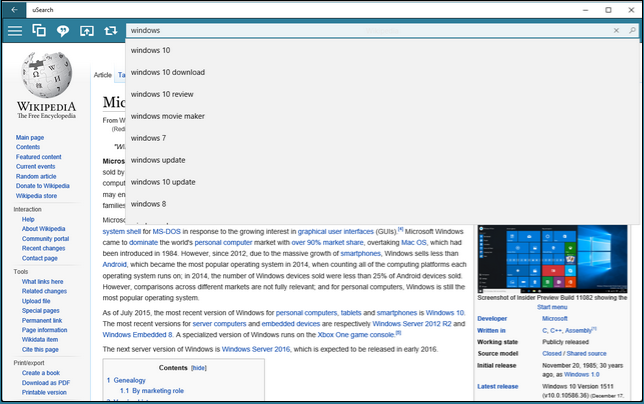The height and width of the screenshot is (404, 644).
Task: Click the magnifier search icon
Action: [x=632, y=30]
